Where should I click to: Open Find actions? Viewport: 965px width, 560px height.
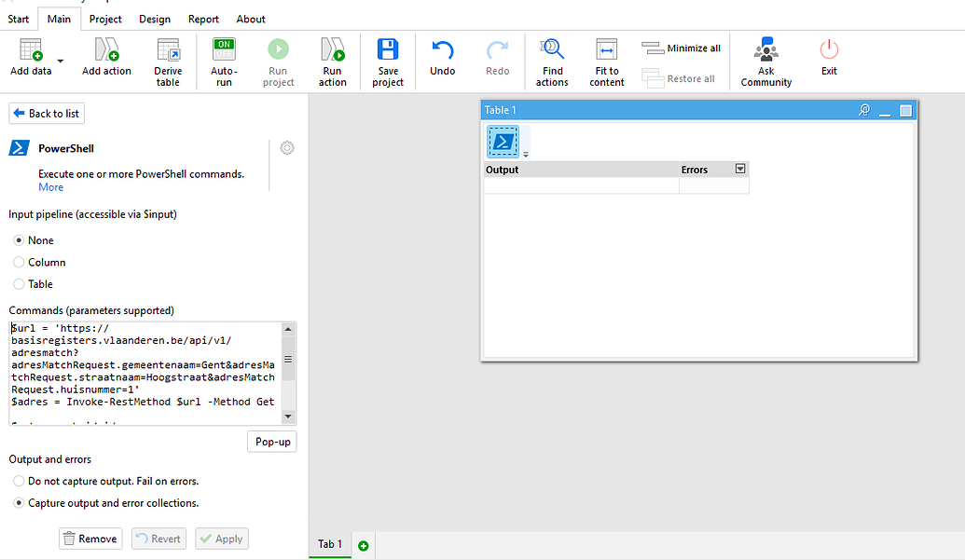(552, 62)
